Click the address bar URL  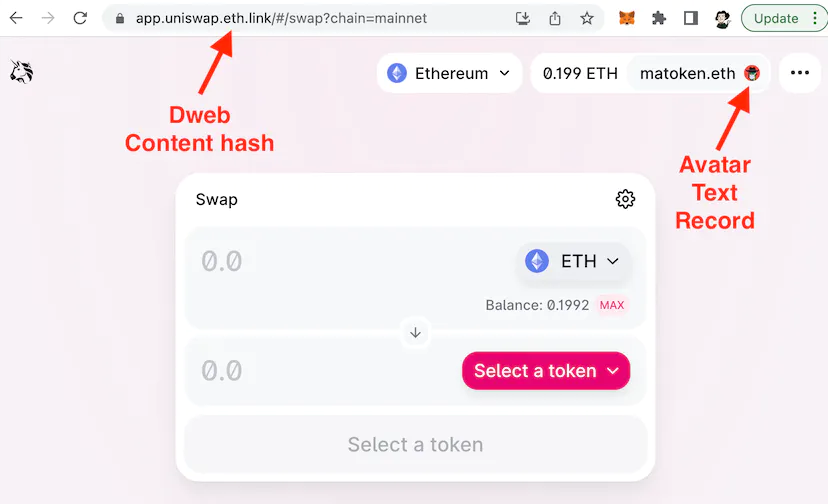[281, 18]
